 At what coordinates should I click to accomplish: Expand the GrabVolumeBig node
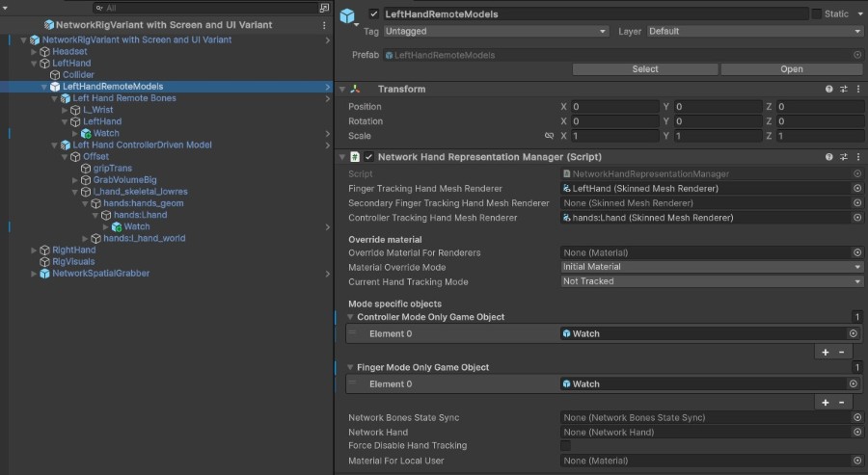[74, 180]
